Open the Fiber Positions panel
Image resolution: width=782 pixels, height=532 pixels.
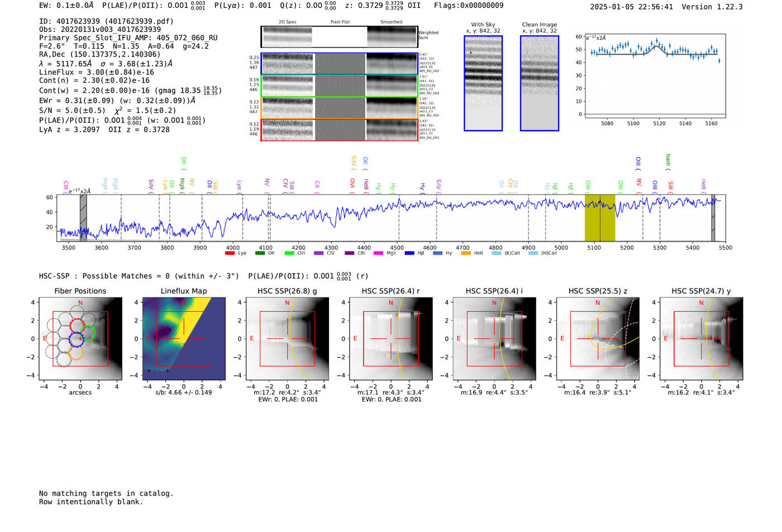point(80,339)
